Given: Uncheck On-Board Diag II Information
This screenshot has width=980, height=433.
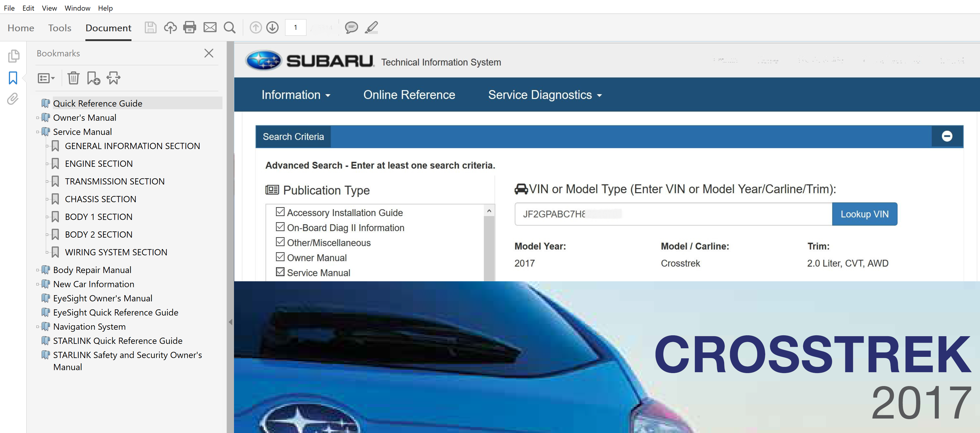Looking at the screenshot, I should 280,227.
